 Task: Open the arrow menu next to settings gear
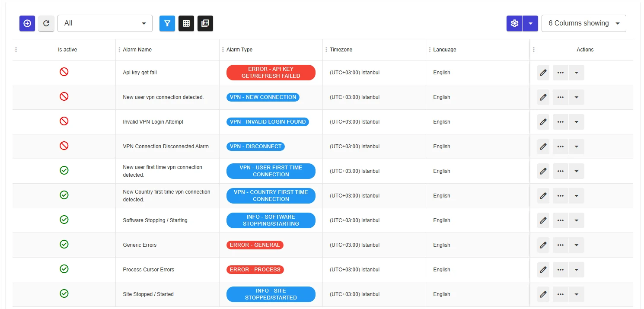[x=530, y=23]
